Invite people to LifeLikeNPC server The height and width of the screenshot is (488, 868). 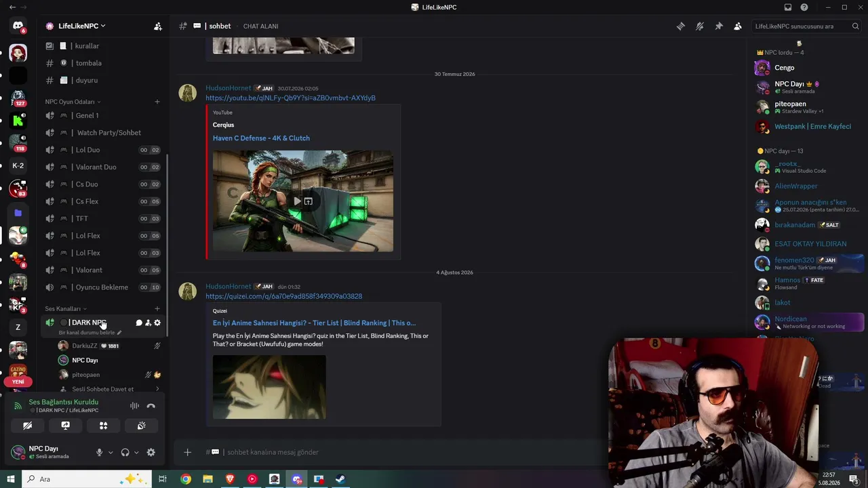(x=158, y=26)
